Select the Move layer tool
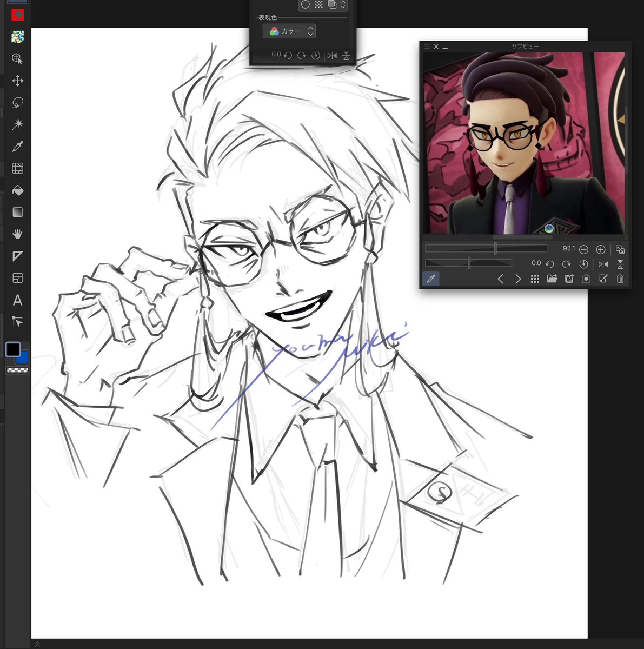The height and width of the screenshot is (649, 644). pyautogui.click(x=17, y=81)
